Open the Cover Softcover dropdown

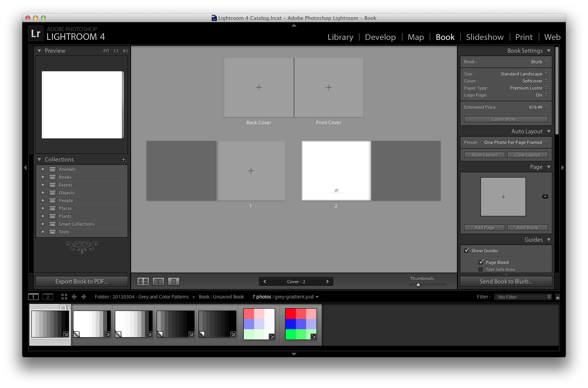(x=535, y=81)
